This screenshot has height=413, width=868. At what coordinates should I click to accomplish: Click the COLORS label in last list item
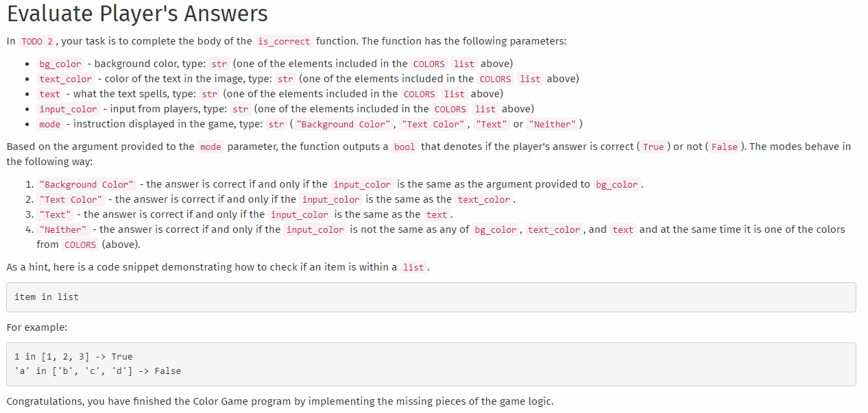point(80,245)
